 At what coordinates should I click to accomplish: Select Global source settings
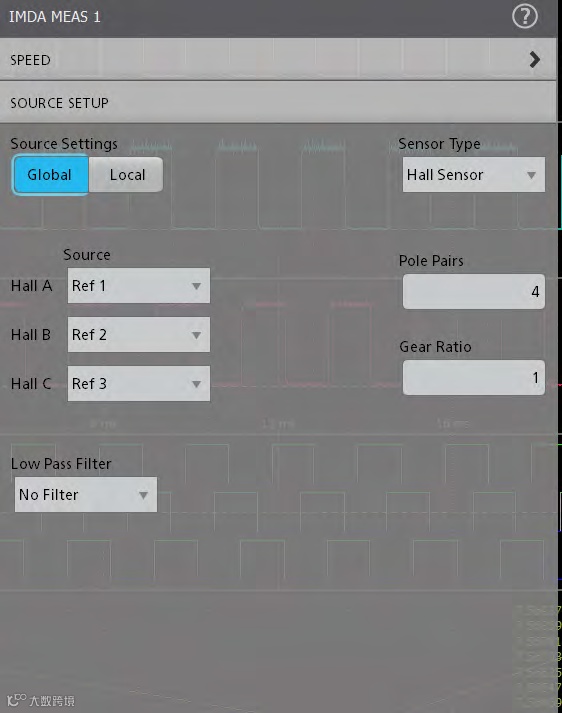pos(50,175)
